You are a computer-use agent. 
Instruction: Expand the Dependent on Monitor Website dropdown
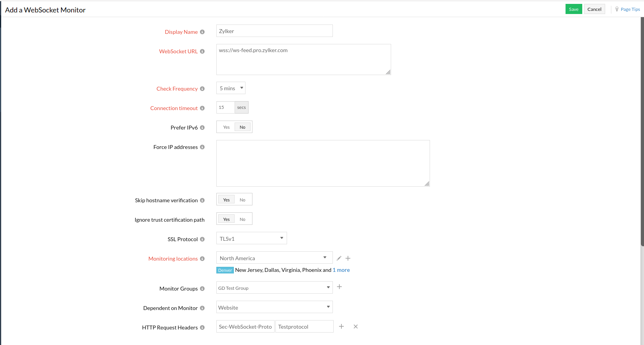pyautogui.click(x=274, y=307)
